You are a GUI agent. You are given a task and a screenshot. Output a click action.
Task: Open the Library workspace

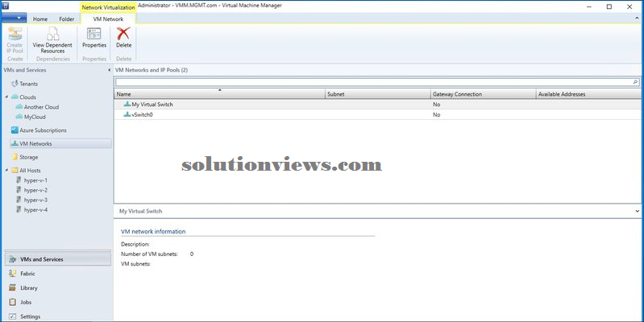click(58, 288)
